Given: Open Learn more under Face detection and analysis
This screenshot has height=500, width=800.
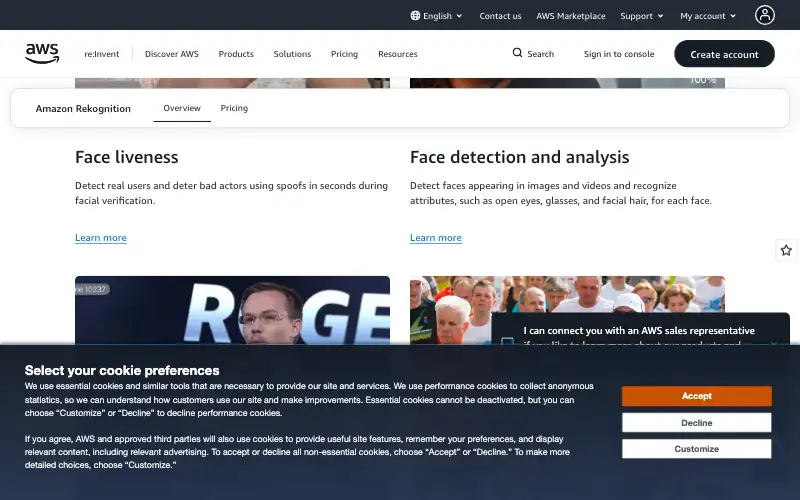Looking at the screenshot, I should (436, 238).
